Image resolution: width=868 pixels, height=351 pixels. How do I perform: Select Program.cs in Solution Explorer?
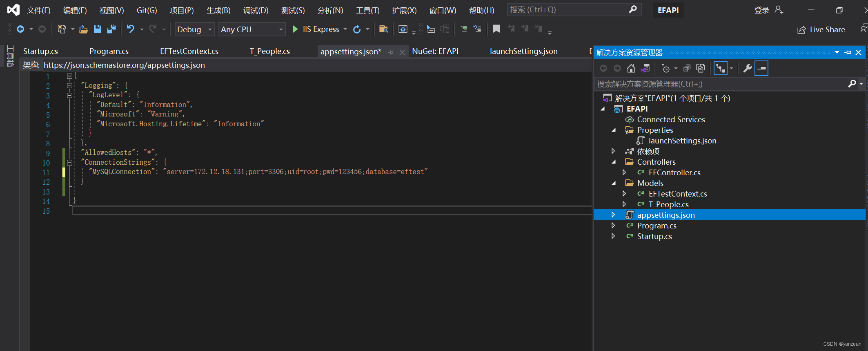click(657, 226)
